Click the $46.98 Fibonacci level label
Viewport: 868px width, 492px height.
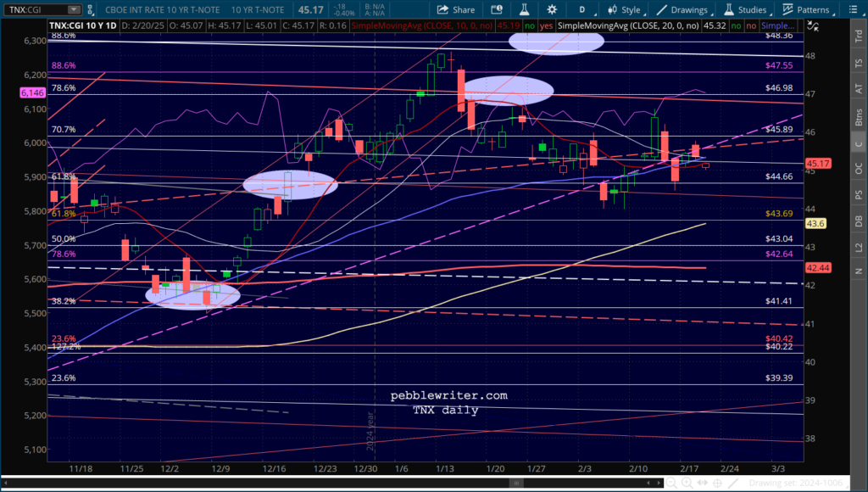point(779,88)
